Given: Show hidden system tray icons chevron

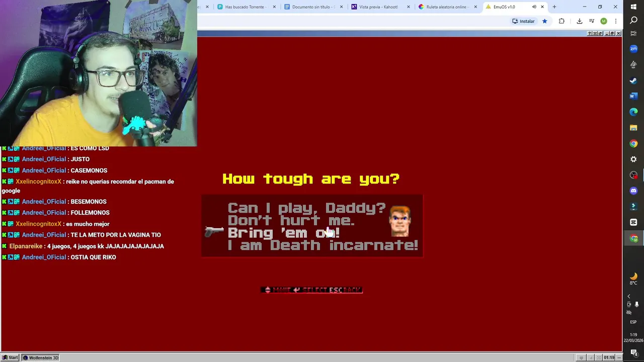Looking at the screenshot, I should [628, 296].
